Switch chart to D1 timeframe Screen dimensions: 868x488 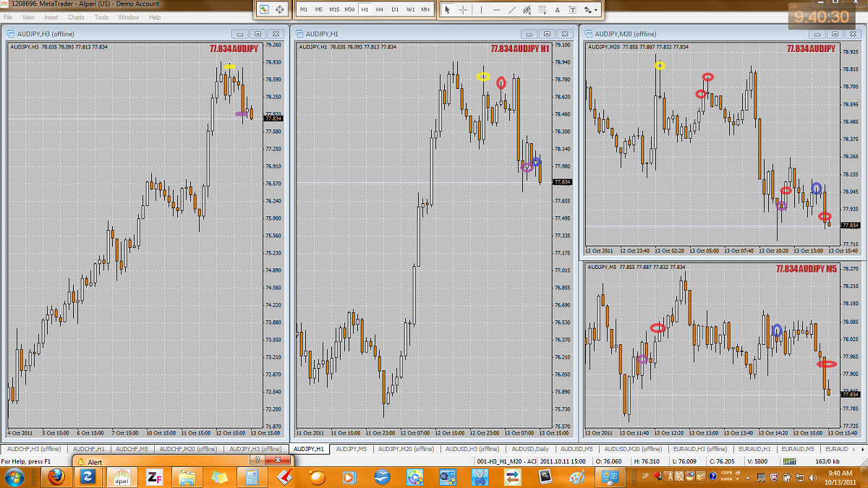click(x=395, y=9)
